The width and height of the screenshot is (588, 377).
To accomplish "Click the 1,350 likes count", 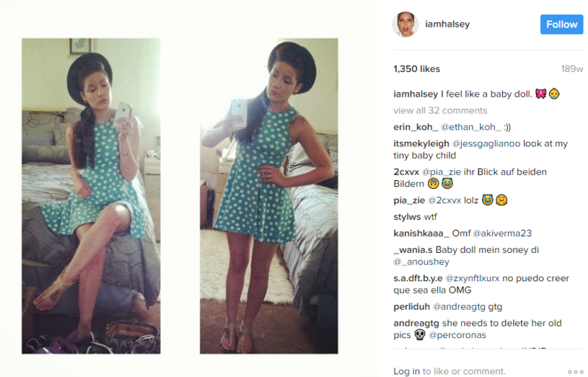I will (416, 69).
